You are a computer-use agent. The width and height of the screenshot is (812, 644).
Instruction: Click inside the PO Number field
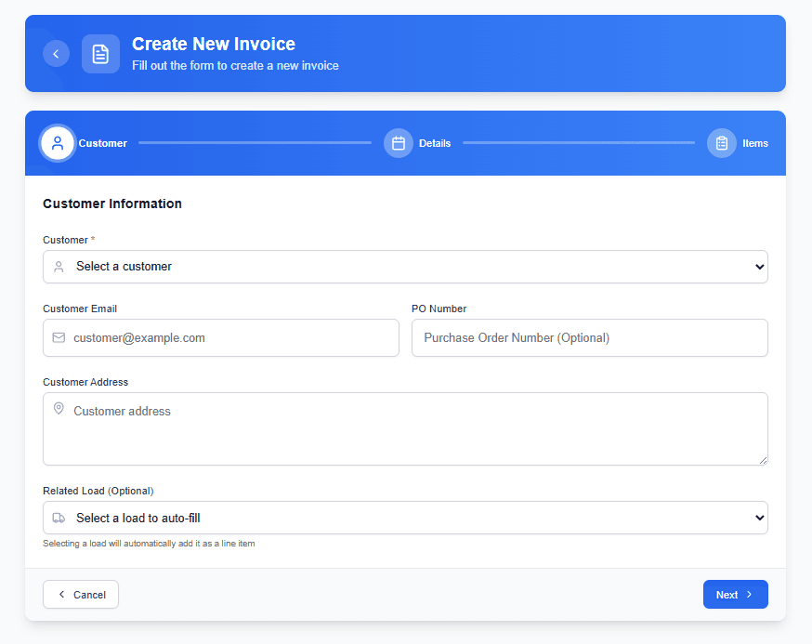click(x=589, y=337)
